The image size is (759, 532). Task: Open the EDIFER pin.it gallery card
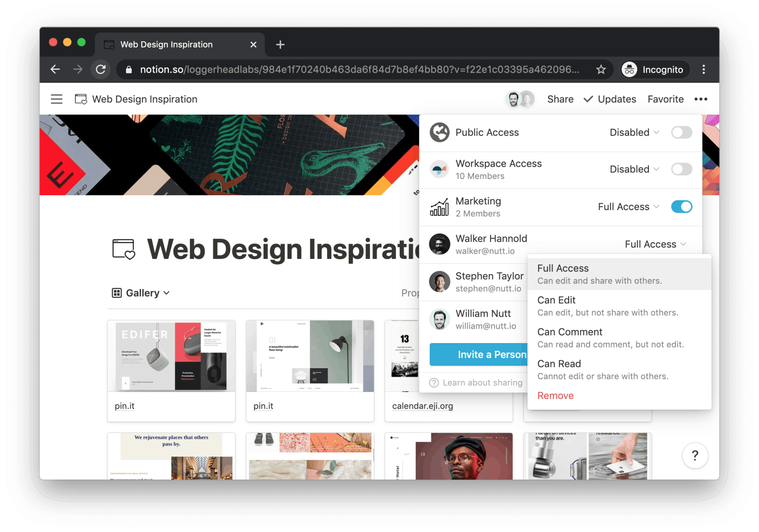point(171,370)
